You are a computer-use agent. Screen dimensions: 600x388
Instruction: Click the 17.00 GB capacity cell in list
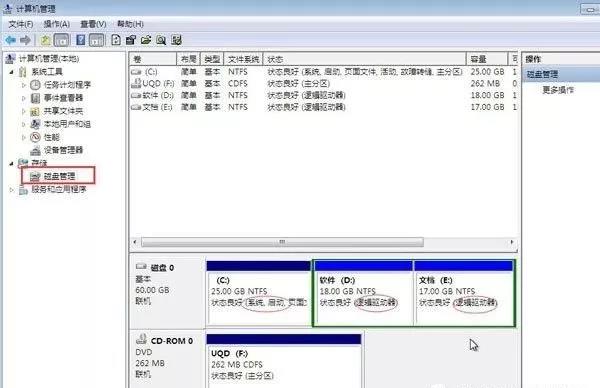(x=487, y=107)
